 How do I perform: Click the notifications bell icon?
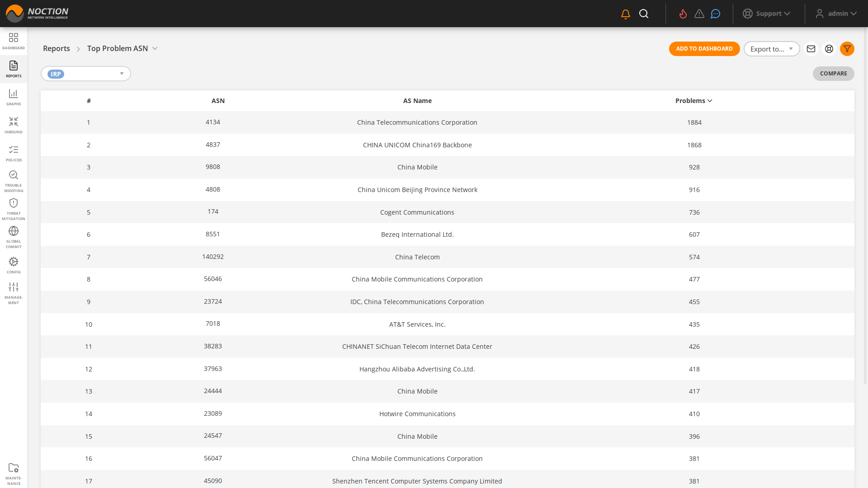[626, 14]
